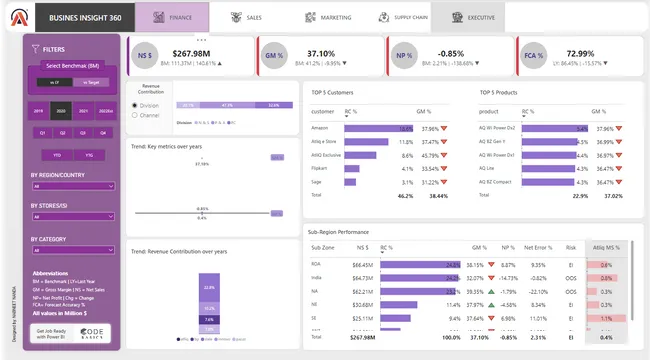
Task: Toggle benchmark to vs LY
Action: click(x=55, y=82)
